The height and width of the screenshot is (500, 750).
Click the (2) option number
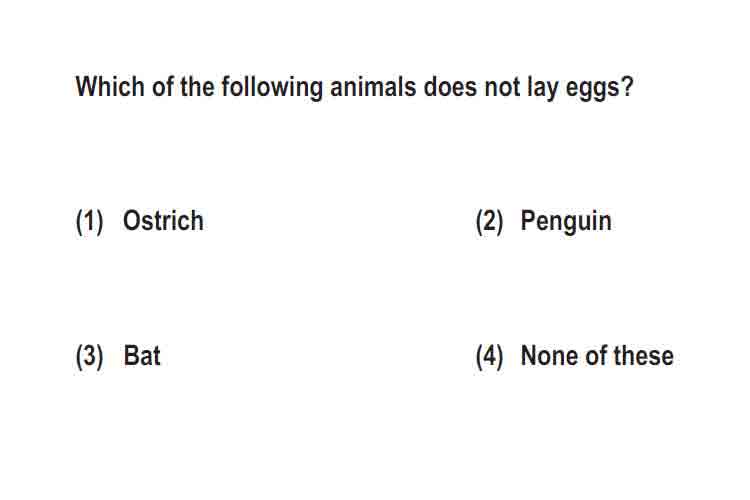489,222
